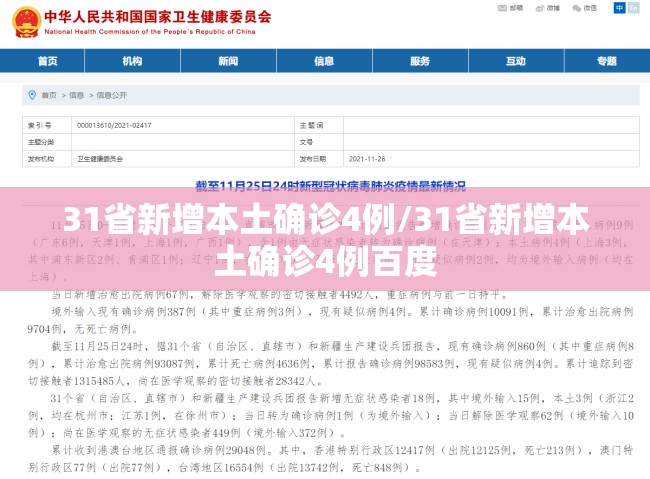The width and height of the screenshot is (650, 479).
Task: Click paragraph starting 截至11月25日24时，据31个省
Action: point(330,363)
